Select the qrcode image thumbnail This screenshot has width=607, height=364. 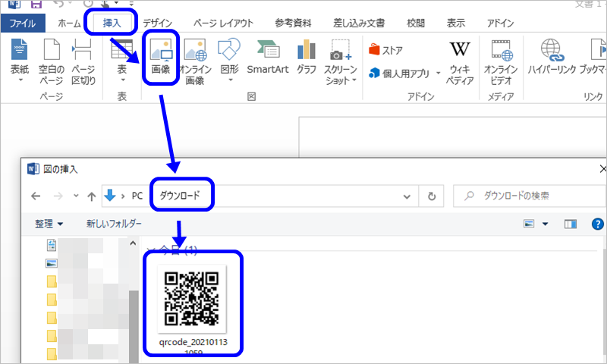tap(192, 298)
